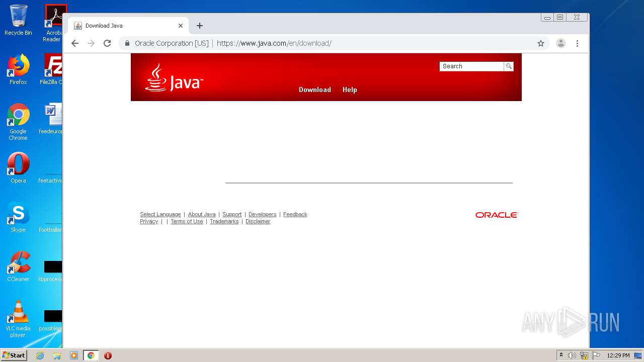The height and width of the screenshot is (362, 644).
Task: Click the Chrome taskbar button
Action: pos(91,355)
